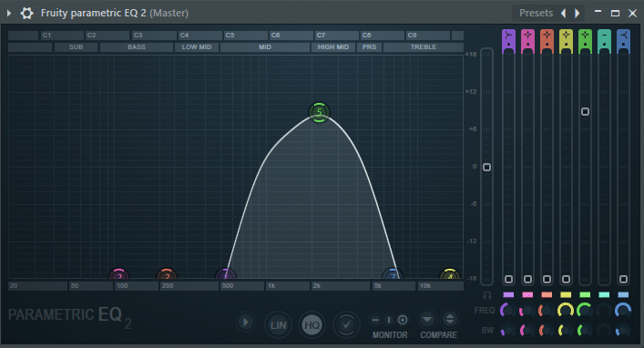644x348 pixels.
Task: Toggle the HQ high quality button
Action: (312, 325)
